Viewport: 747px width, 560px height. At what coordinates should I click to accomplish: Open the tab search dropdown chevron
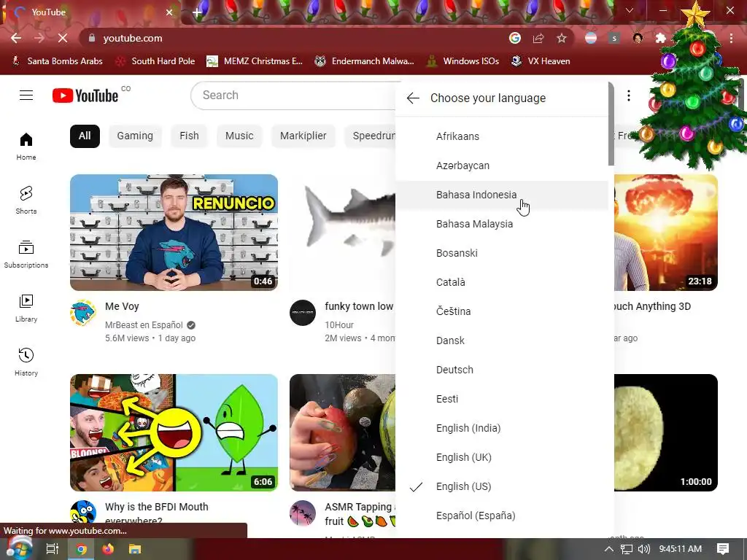tap(630, 10)
